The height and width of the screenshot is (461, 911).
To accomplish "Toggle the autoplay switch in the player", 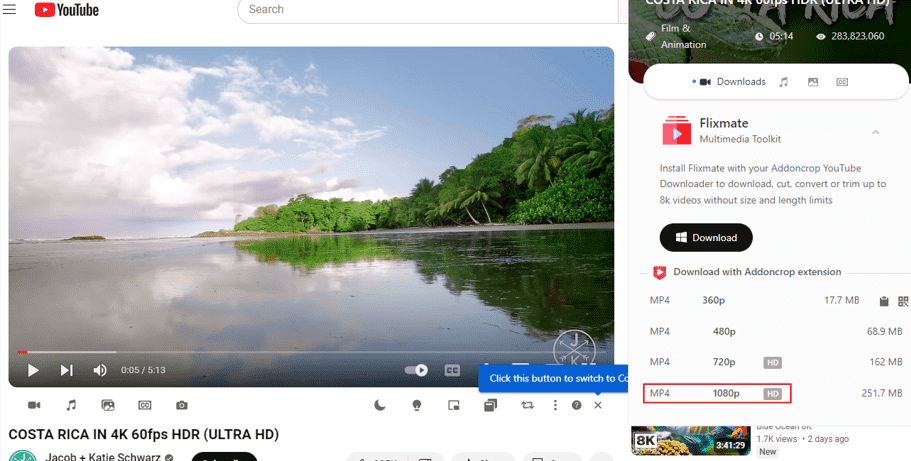I will 416,370.
